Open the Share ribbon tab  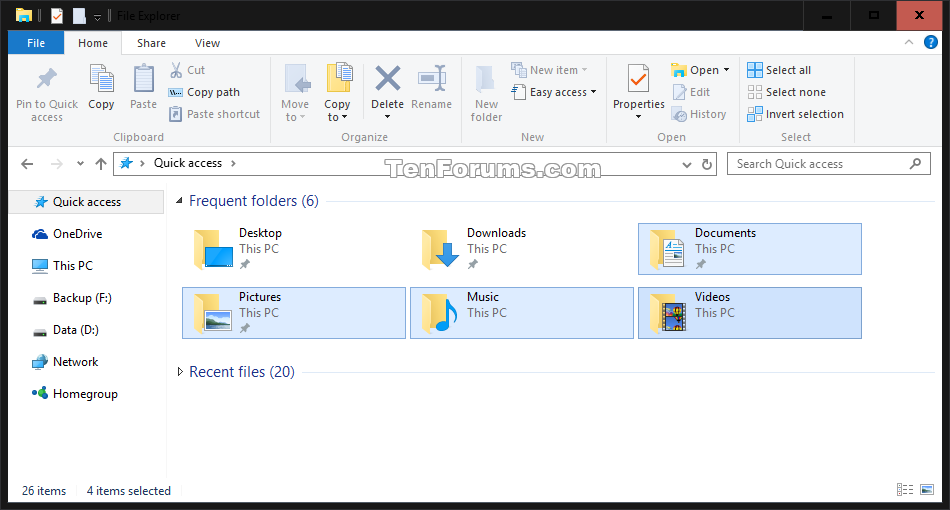coord(151,43)
